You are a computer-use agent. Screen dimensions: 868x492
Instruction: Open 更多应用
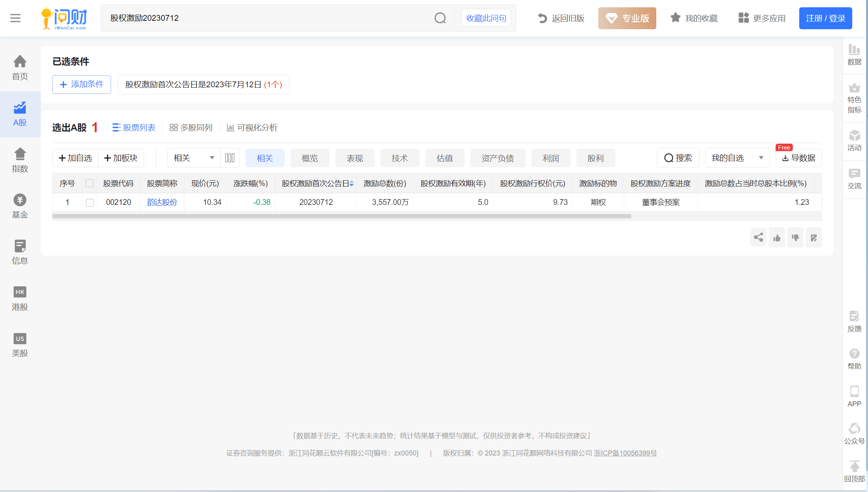point(762,18)
